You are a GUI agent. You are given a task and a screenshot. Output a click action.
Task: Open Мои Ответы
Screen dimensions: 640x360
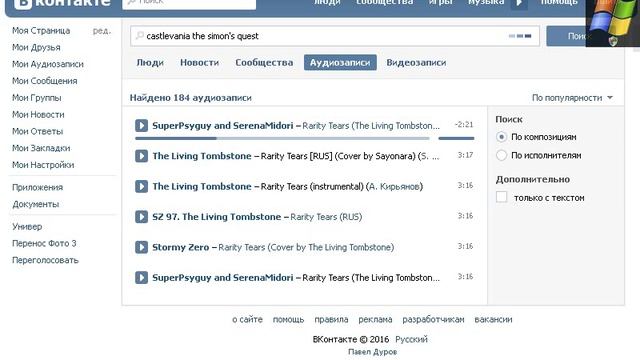tap(38, 131)
